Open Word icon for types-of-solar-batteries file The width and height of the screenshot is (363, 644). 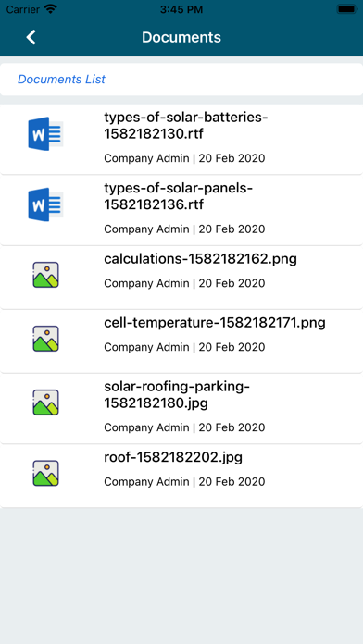click(x=45, y=133)
